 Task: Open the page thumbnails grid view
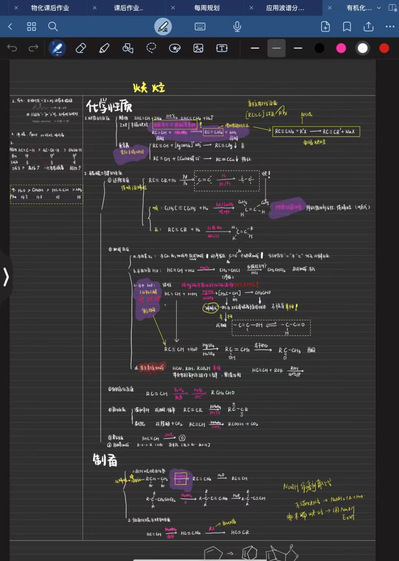[31, 26]
